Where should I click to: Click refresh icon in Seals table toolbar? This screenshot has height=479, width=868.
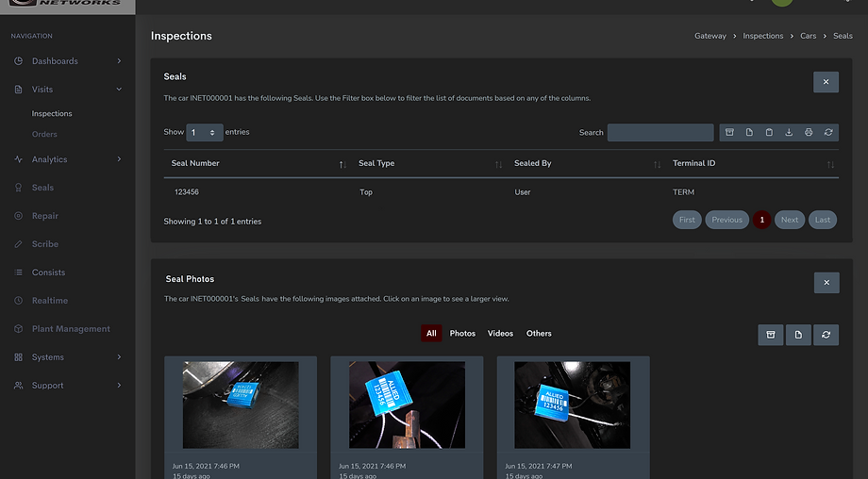tap(828, 132)
